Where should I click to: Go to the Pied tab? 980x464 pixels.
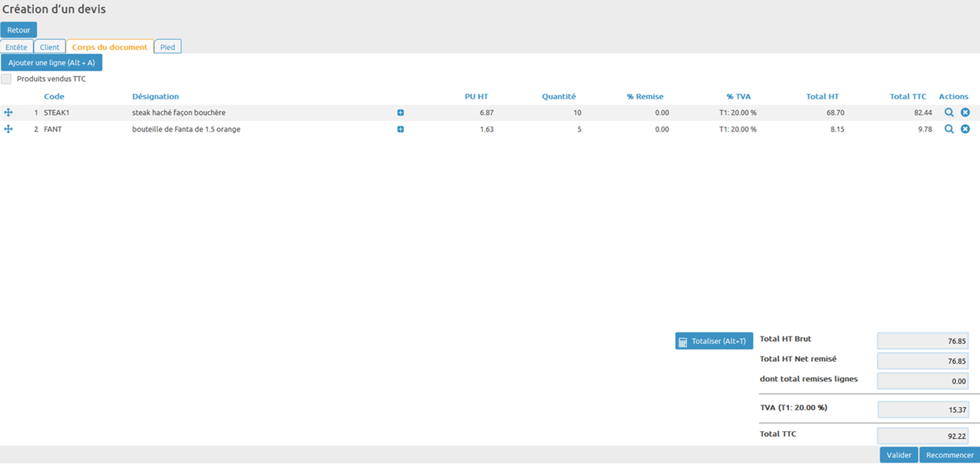point(167,47)
